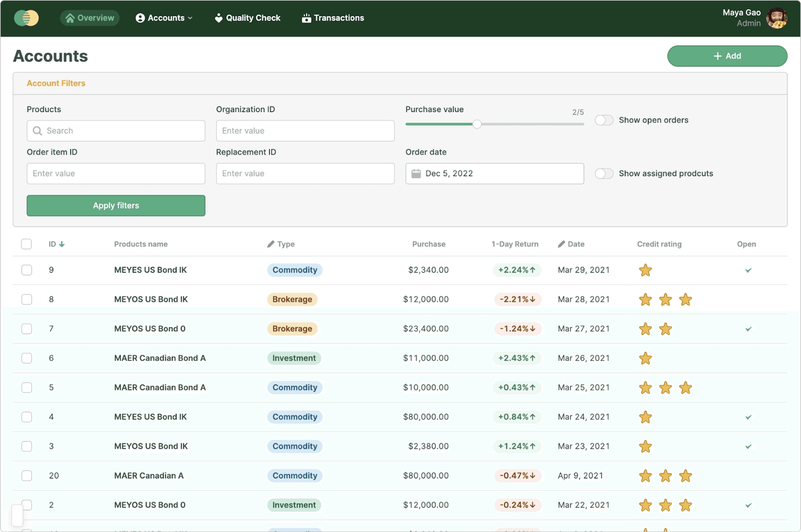Click the ID column sort arrow
801x532 pixels.
pos(62,244)
